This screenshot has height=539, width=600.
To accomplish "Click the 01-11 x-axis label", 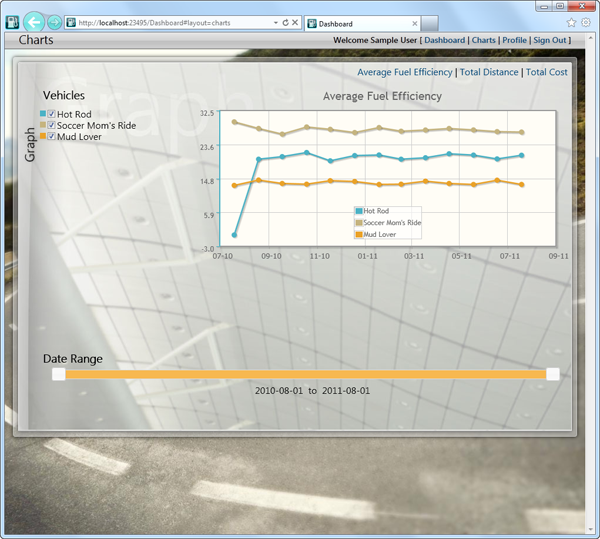I will (x=367, y=256).
